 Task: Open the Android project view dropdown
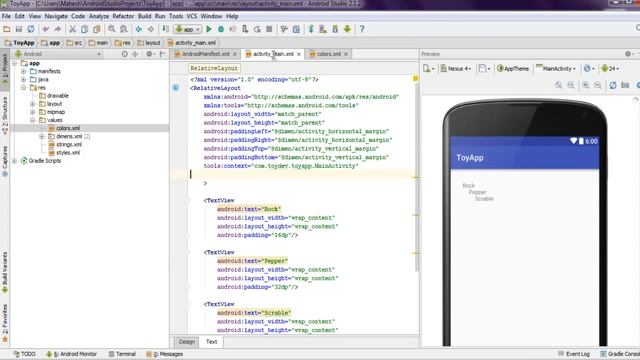58,54
